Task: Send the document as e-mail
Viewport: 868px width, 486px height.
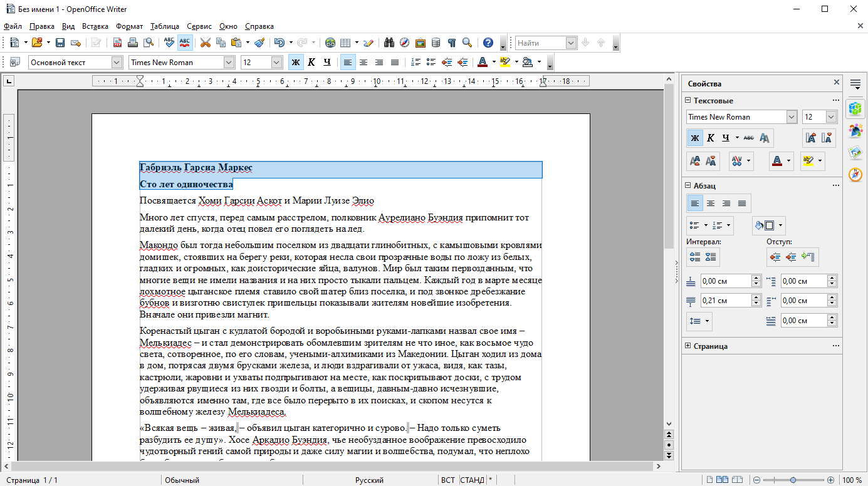Action: coord(76,43)
